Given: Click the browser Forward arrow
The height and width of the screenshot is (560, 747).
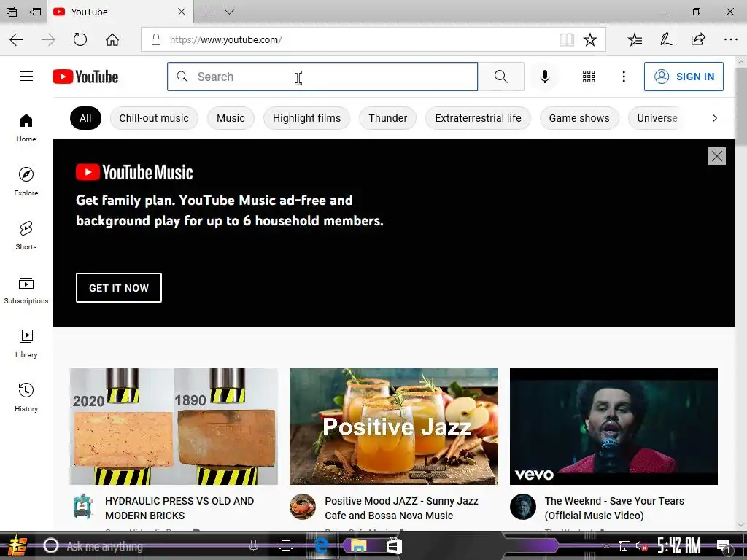Looking at the screenshot, I should (x=48, y=39).
